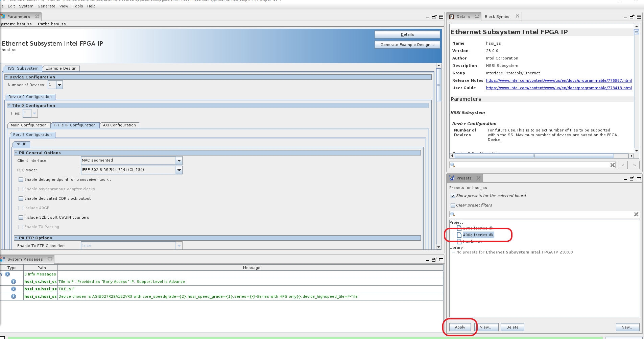Click the Apply preset button

click(460, 327)
